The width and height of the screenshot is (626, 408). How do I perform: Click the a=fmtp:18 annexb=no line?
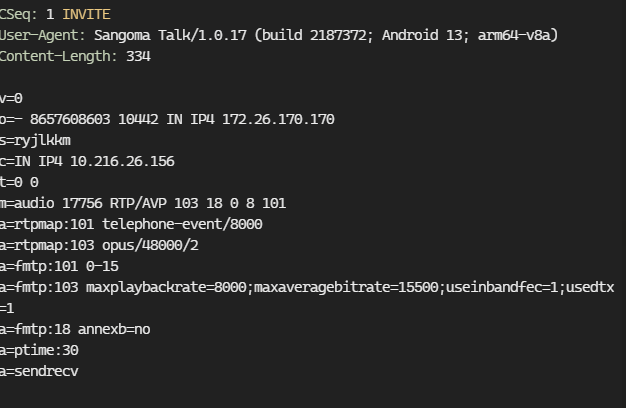[x=75, y=329]
